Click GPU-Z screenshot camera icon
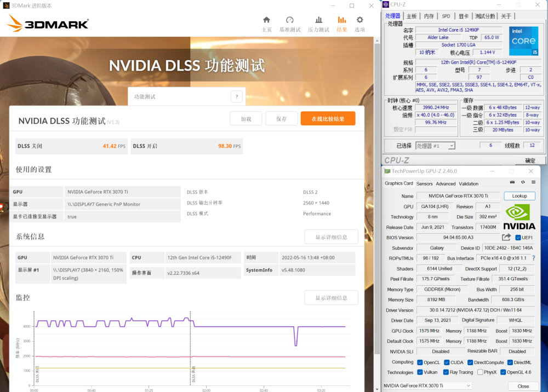Screen dimensions: 548x392 (512, 182)
